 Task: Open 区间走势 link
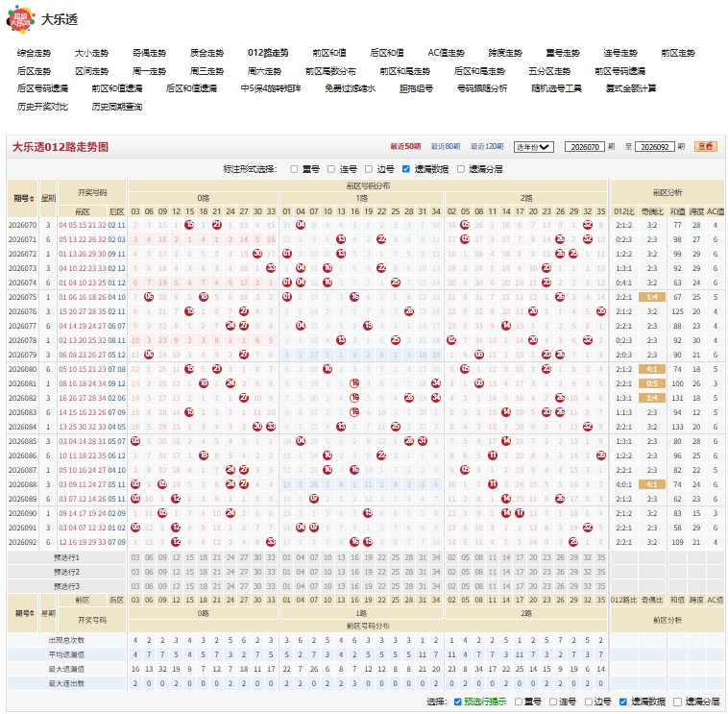click(x=91, y=71)
